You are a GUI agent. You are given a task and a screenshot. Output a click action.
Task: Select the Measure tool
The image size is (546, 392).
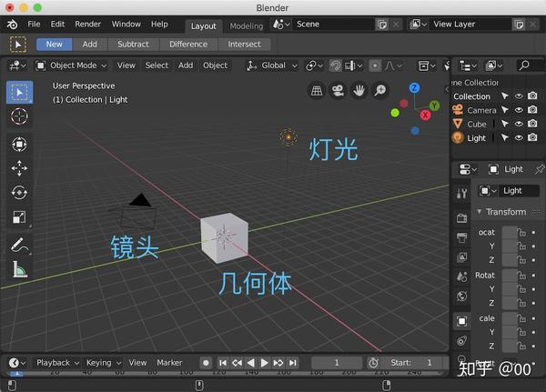coord(19,269)
